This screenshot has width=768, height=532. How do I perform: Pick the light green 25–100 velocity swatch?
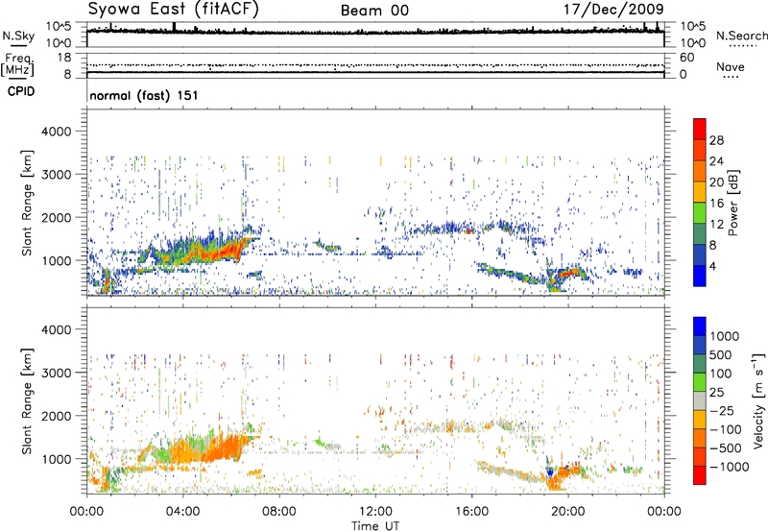(x=700, y=382)
